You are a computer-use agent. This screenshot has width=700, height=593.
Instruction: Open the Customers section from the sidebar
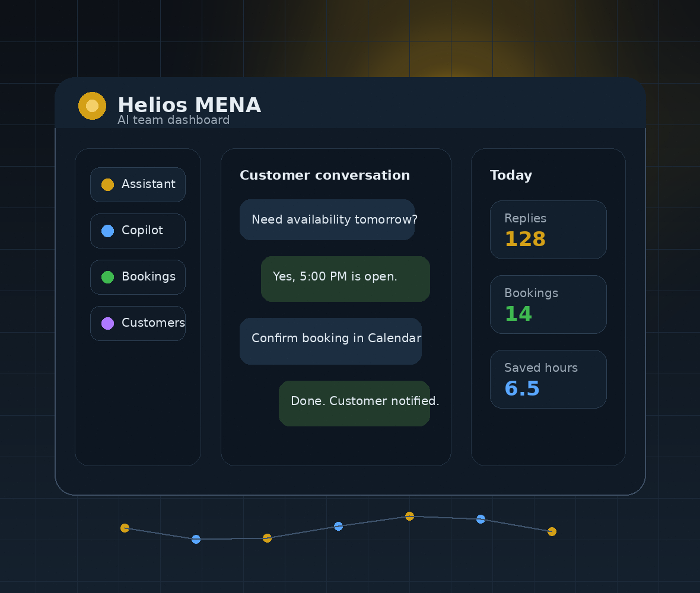coord(138,323)
